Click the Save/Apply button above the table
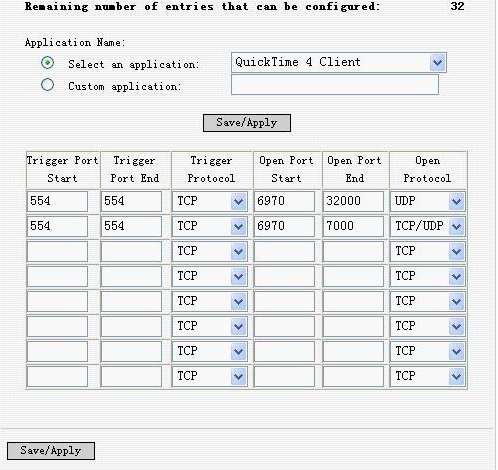 [247, 123]
